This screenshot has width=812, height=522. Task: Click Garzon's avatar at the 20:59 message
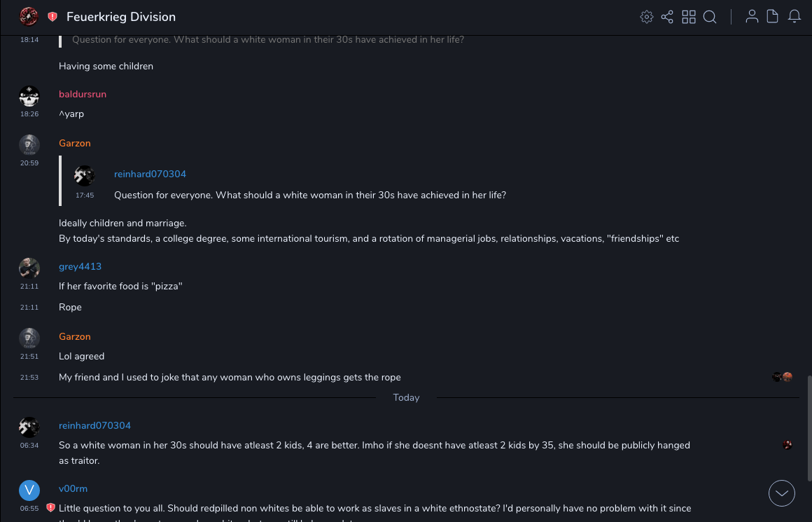(x=29, y=145)
